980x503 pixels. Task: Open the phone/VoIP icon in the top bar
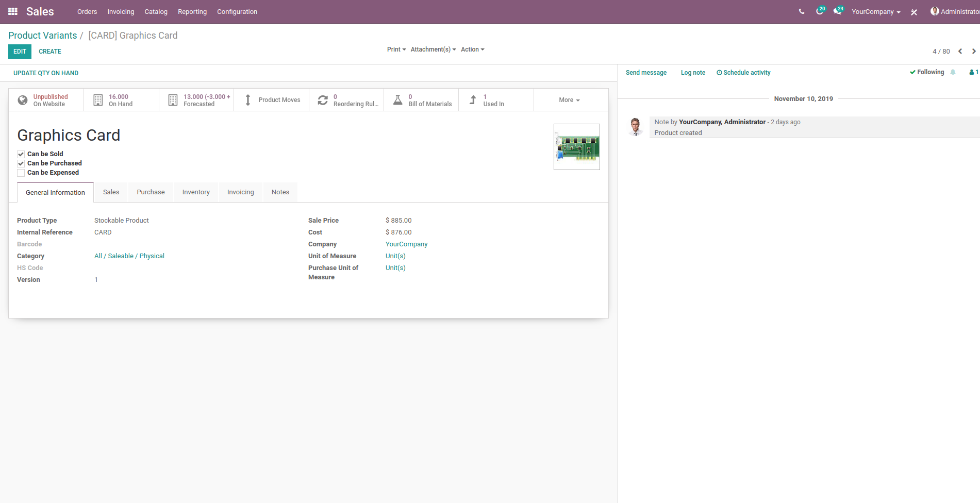click(802, 11)
